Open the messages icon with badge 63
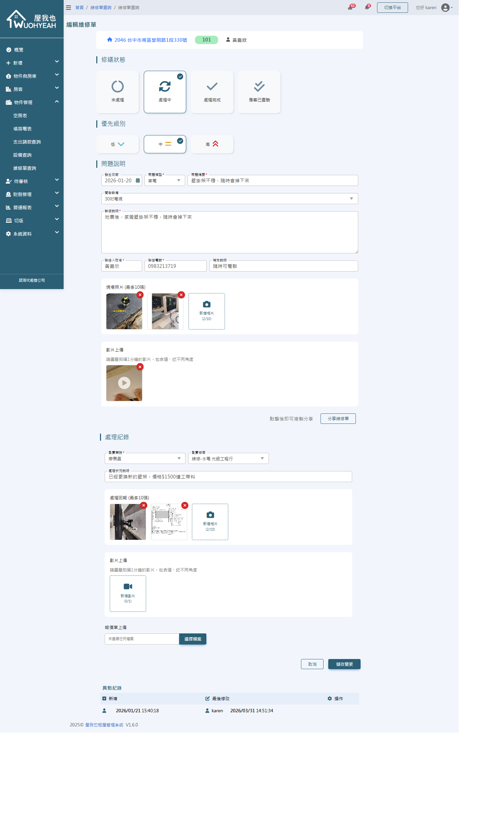 350,7
